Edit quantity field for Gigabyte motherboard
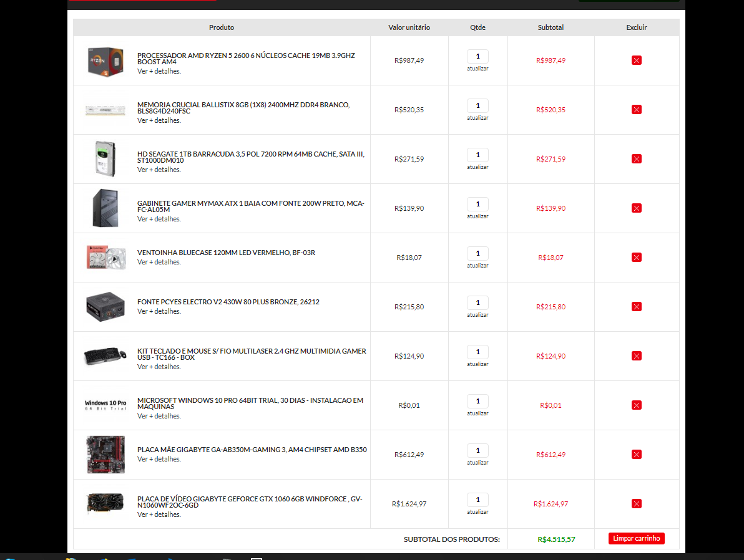 pyautogui.click(x=478, y=451)
